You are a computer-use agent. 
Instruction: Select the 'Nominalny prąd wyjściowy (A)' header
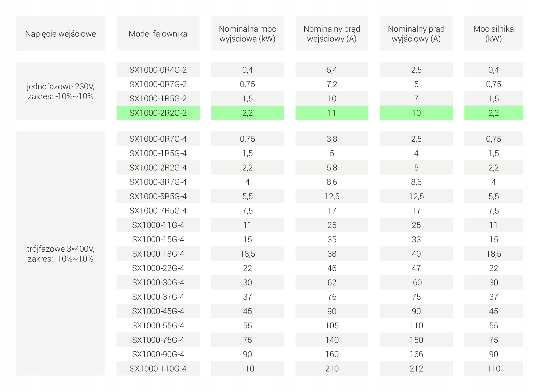pos(416,34)
